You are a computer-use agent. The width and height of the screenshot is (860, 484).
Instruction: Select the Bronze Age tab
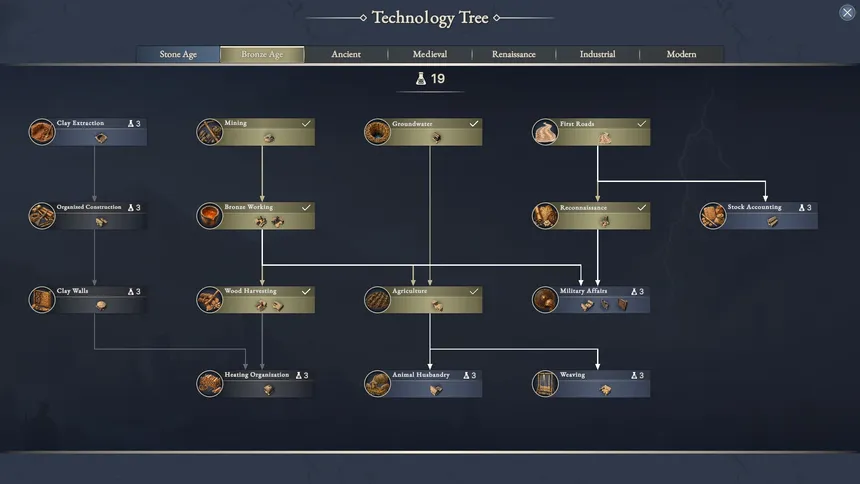click(262, 54)
